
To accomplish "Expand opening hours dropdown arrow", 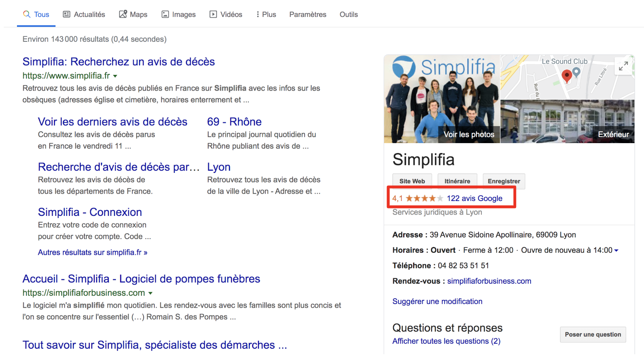I will [616, 251].
